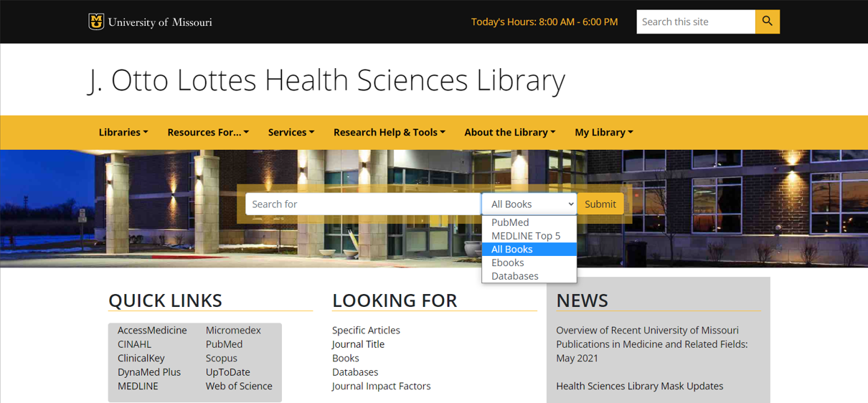Image resolution: width=868 pixels, height=403 pixels.
Task: Open Journal Impact Factors link
Action: tap(381, 386)
